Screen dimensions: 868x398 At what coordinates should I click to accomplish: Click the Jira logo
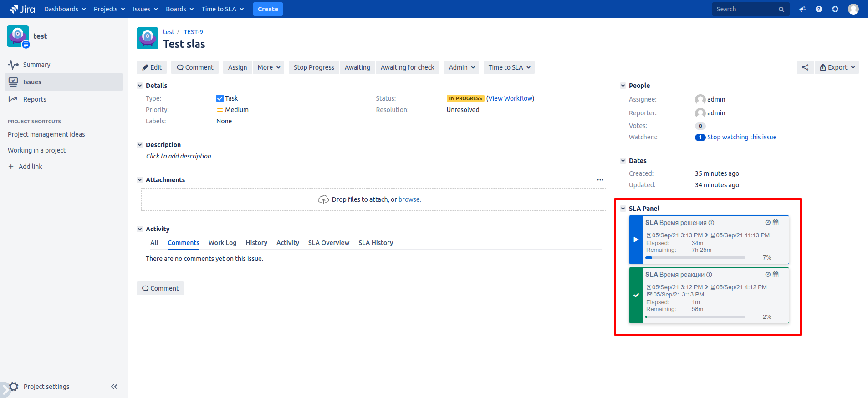coord(22,9)
